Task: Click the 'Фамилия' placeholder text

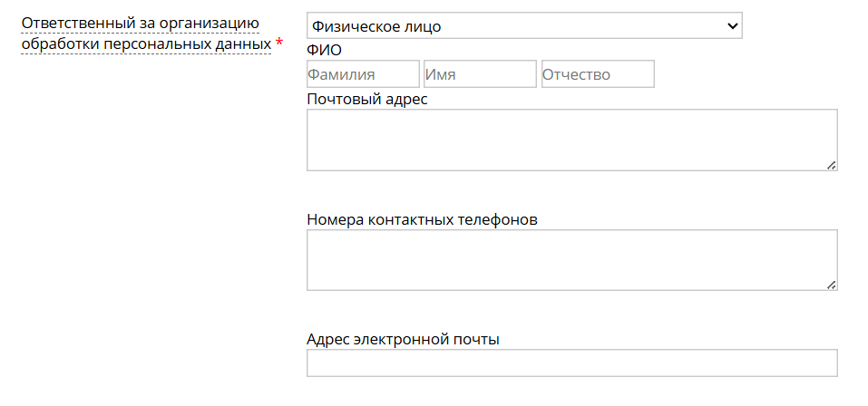Action: pos(342,74)
